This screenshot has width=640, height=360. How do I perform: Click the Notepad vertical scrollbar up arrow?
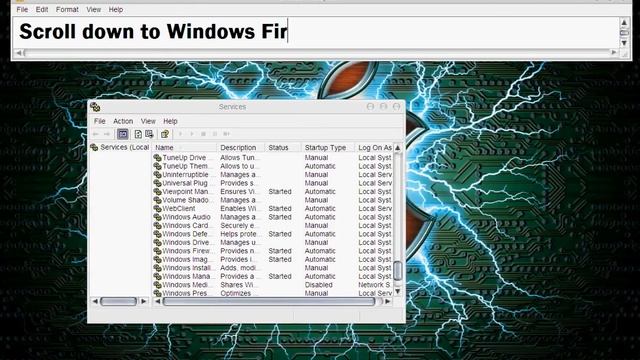[624, 22]
